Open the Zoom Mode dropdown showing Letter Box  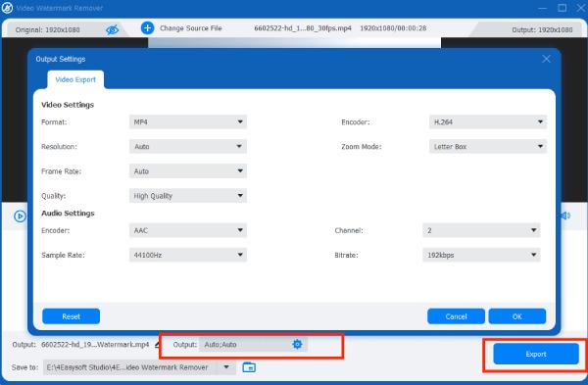click(x=487, y=147)
